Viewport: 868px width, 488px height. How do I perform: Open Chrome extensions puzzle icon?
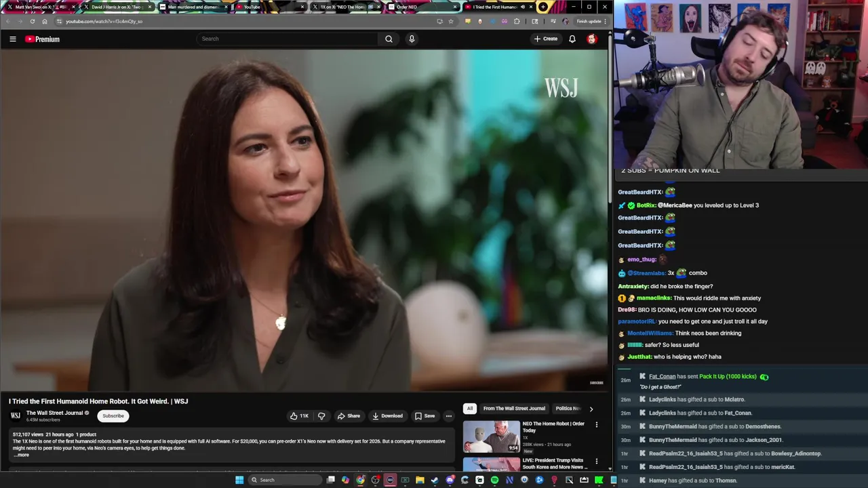(517, 21)
